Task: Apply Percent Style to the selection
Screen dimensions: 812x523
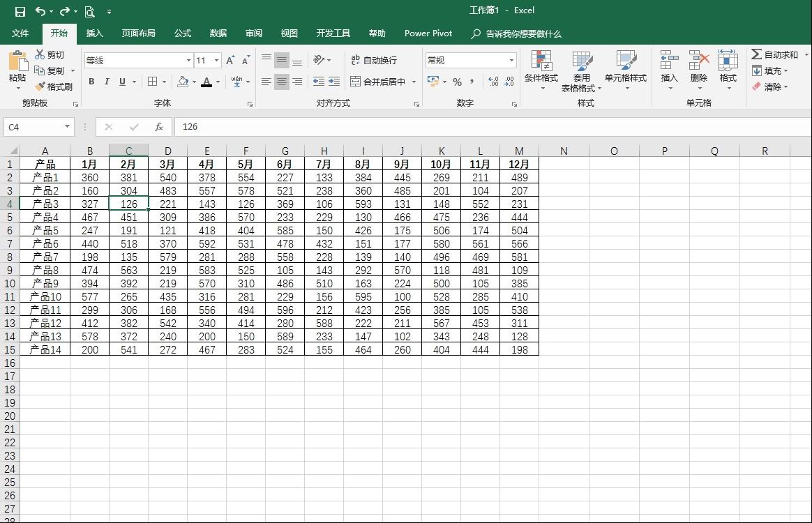Action: click(458, 82)
